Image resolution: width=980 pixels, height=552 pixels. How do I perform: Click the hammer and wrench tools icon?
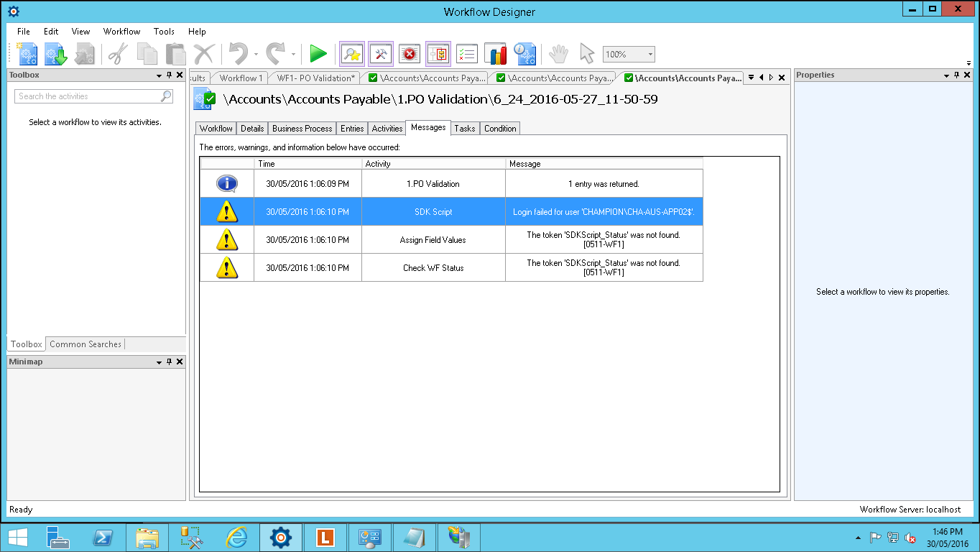[x=381, y=54]
